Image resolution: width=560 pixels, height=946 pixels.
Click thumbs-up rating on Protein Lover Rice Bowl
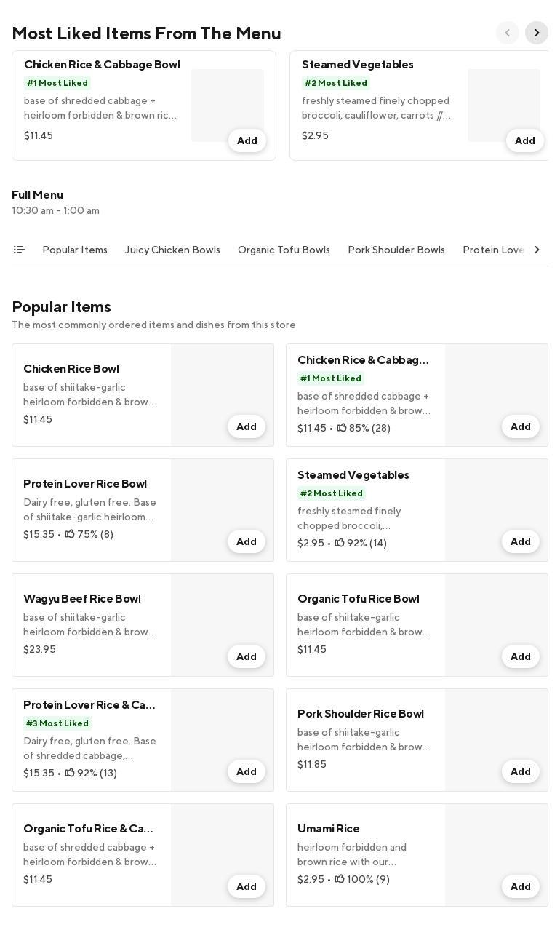point(70,534)
